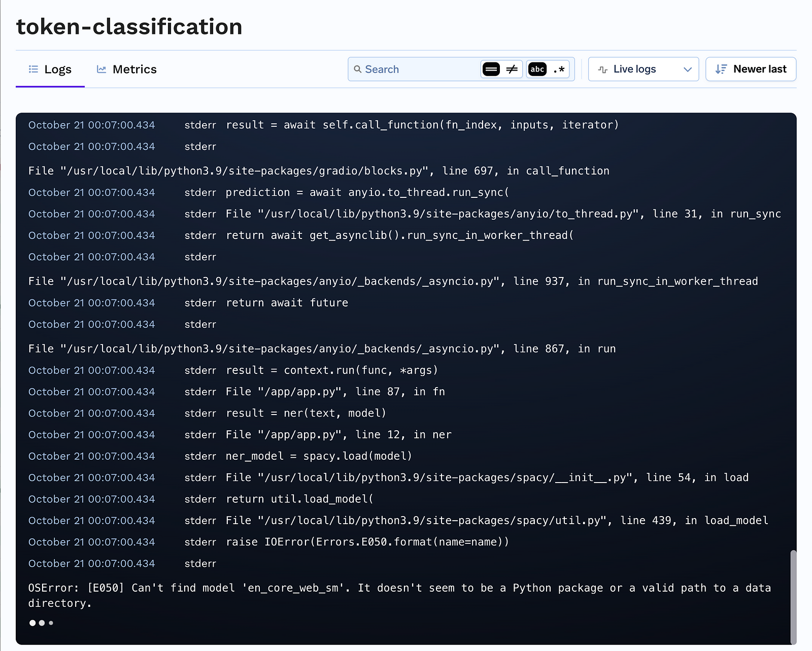Click the raise IOError(Errors.E050...) log line
Screen dimensions: 812x651
tap(367, 542)
